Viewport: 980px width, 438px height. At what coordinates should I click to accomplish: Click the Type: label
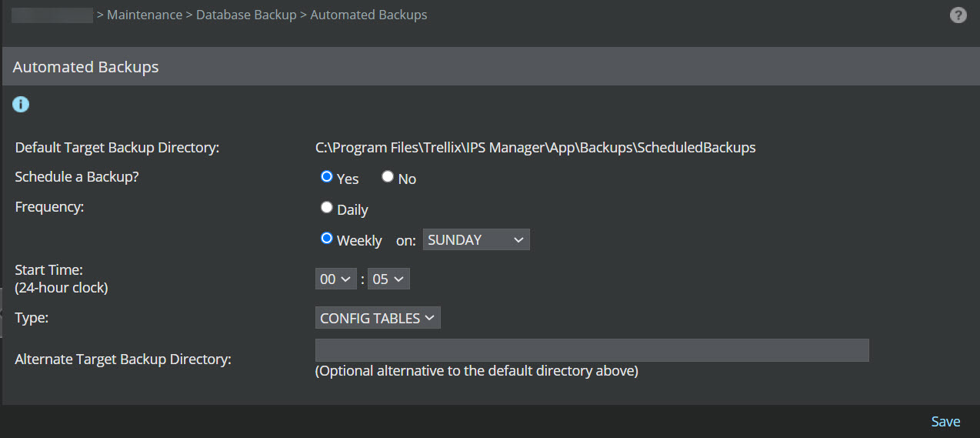[x=32, y=317]
